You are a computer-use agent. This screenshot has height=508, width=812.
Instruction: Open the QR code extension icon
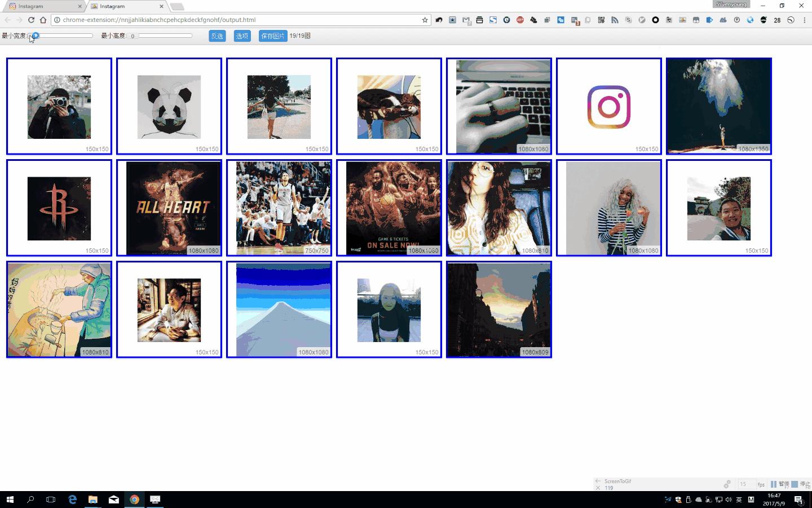click(x=601, y=20)
